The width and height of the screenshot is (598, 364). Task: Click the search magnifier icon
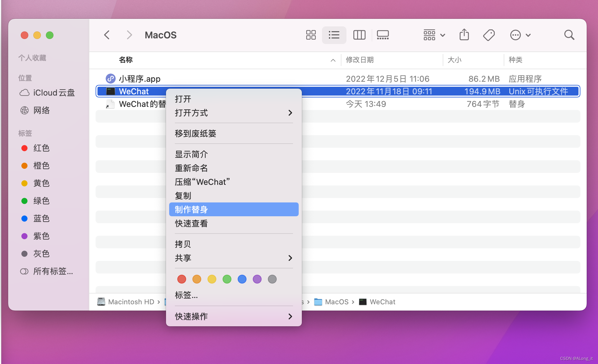tap(569, 35)
